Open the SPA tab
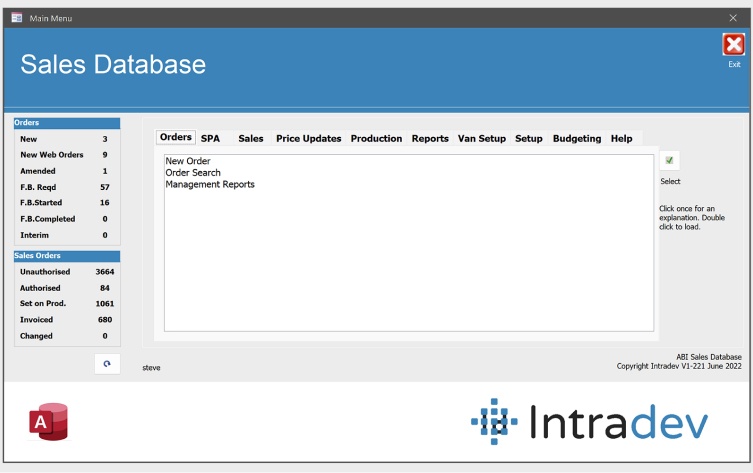The width and height of the screenshot is (753, 473). pyautogui.click(x=210, y=139)
